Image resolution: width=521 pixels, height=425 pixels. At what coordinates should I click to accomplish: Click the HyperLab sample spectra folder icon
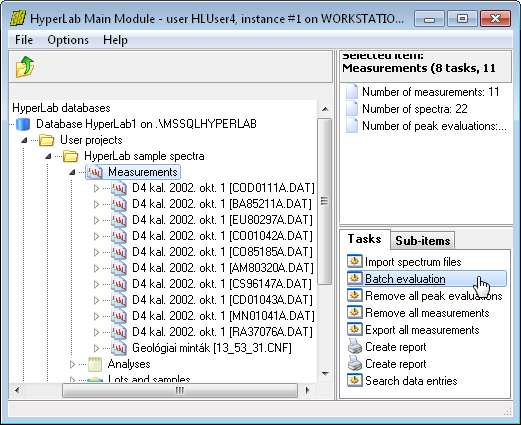pos(71,156)
